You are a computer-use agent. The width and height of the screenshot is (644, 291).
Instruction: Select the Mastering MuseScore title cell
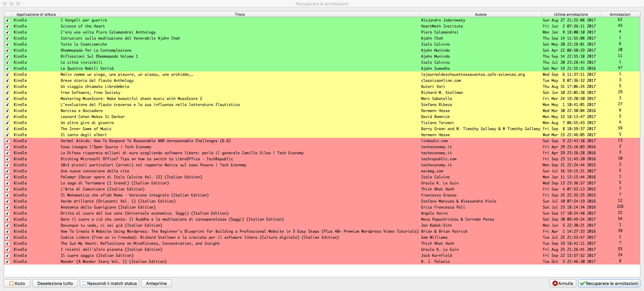point(131,99)
